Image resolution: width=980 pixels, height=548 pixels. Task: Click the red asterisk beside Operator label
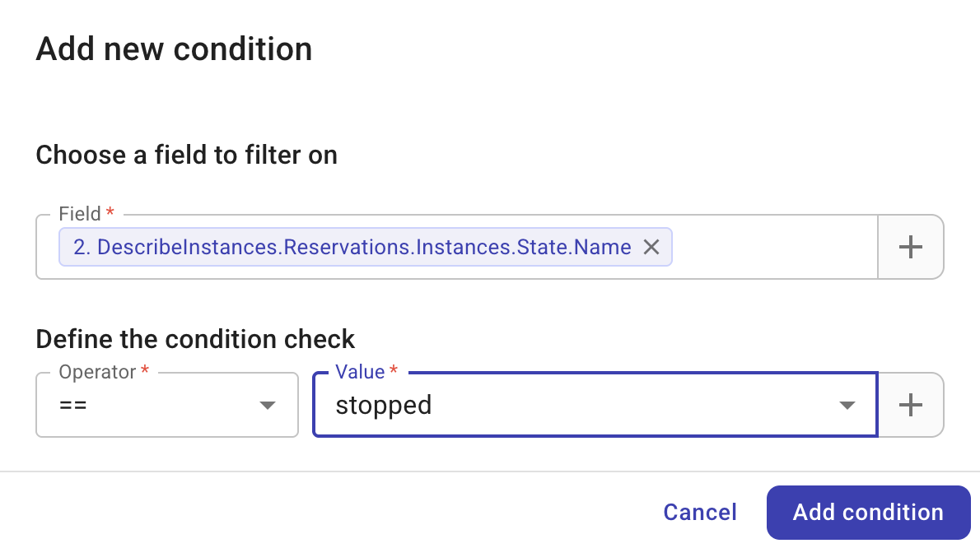point(145,371)
